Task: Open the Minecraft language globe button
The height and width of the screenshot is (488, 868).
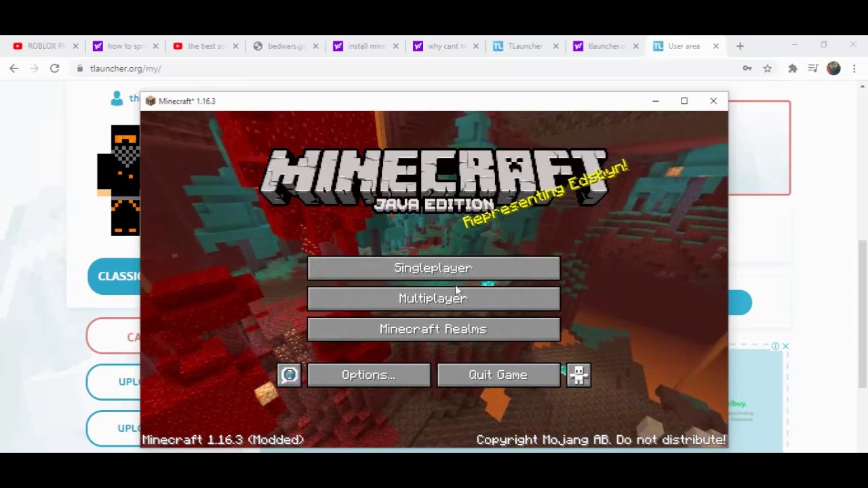Action: pos(290,375)
